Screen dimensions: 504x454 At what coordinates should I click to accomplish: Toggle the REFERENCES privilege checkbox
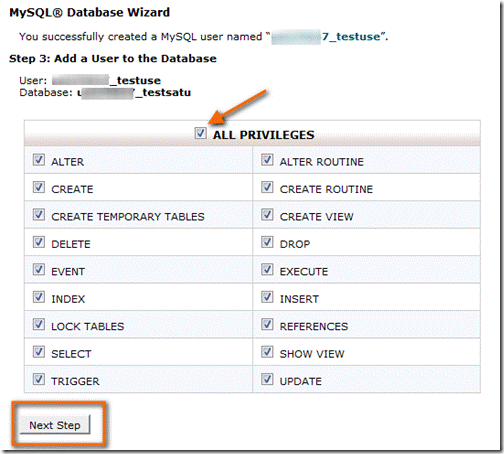tap(267, 324)
